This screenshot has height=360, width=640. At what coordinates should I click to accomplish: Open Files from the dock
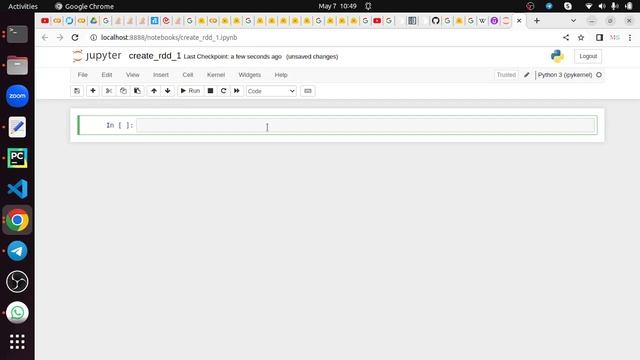tap(17, 65)
